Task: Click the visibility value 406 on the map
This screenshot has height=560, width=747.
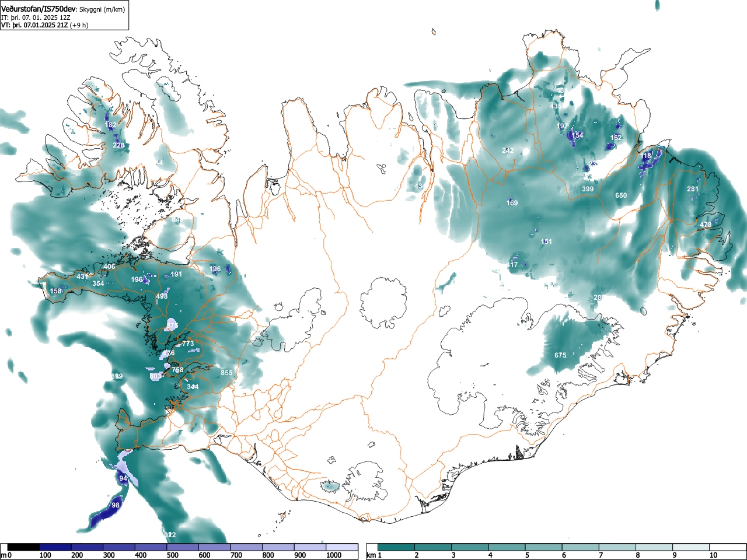Action: (109, 267)
